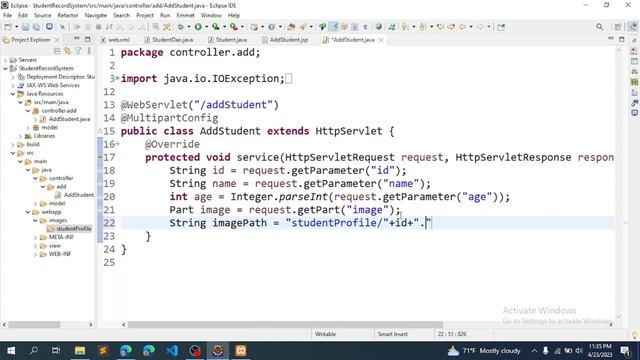Switch to the AddStudent.jsp tab
The height and width of the screenshot is (360, 640).
285,40
